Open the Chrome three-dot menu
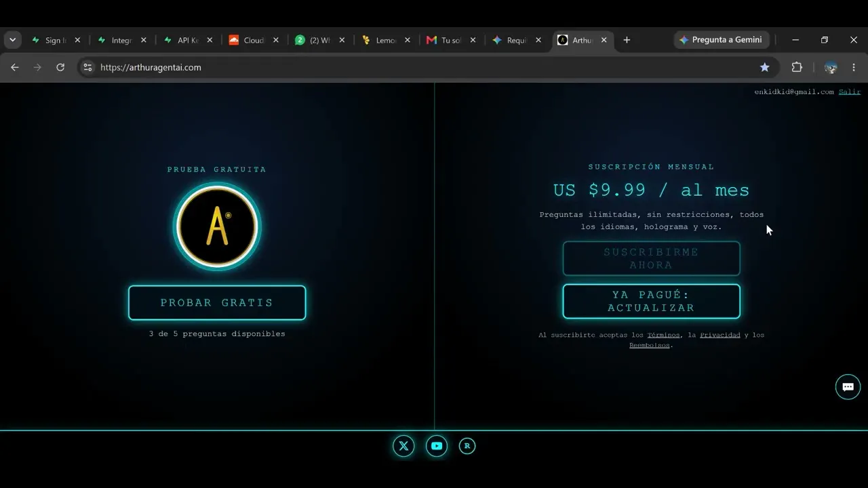868x488 pixels. coord(854,67)
